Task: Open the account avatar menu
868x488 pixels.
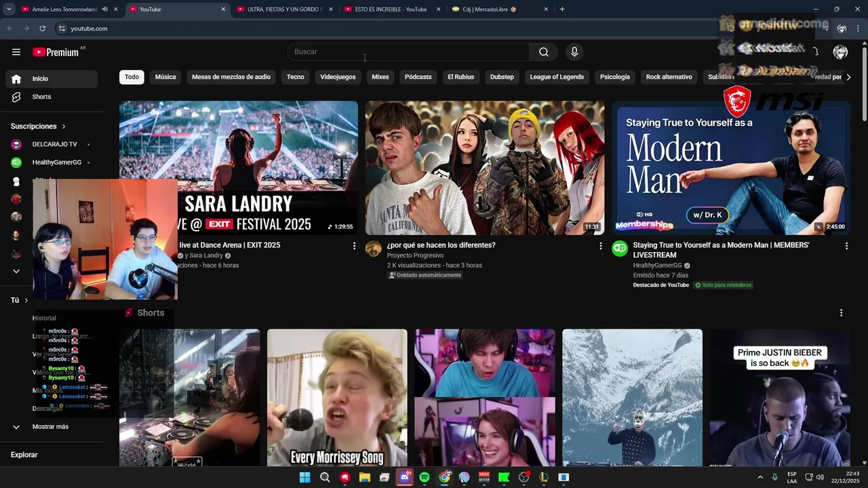Action: [x=840, y=52]
